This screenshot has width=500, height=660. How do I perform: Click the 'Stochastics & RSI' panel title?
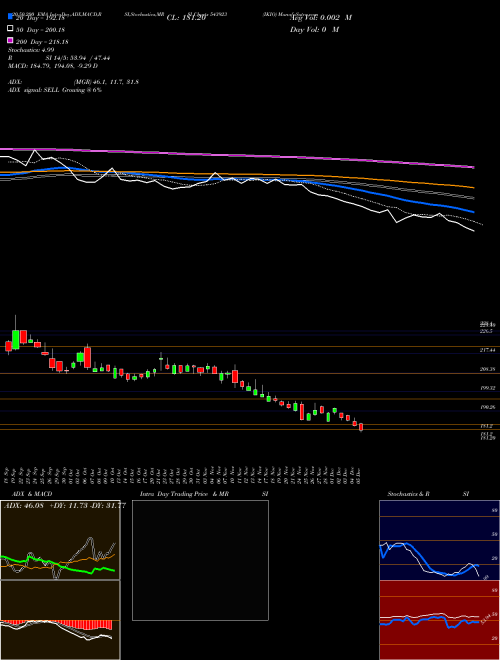[x=428, y=494]
